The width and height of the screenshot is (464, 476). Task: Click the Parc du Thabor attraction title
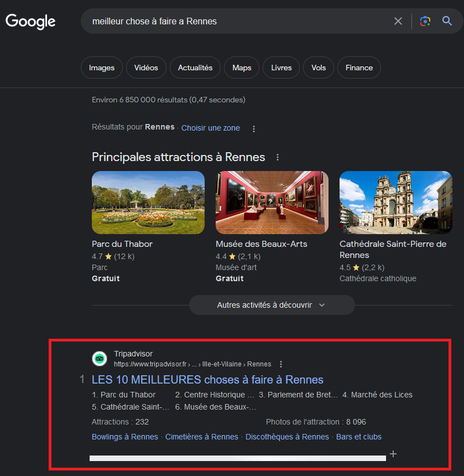pos(122,244)
